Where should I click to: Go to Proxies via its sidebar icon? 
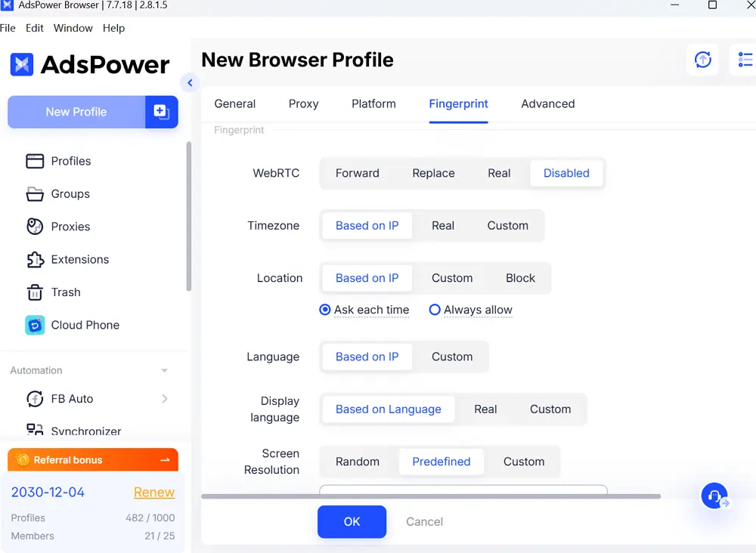click(x=35, y=227)
